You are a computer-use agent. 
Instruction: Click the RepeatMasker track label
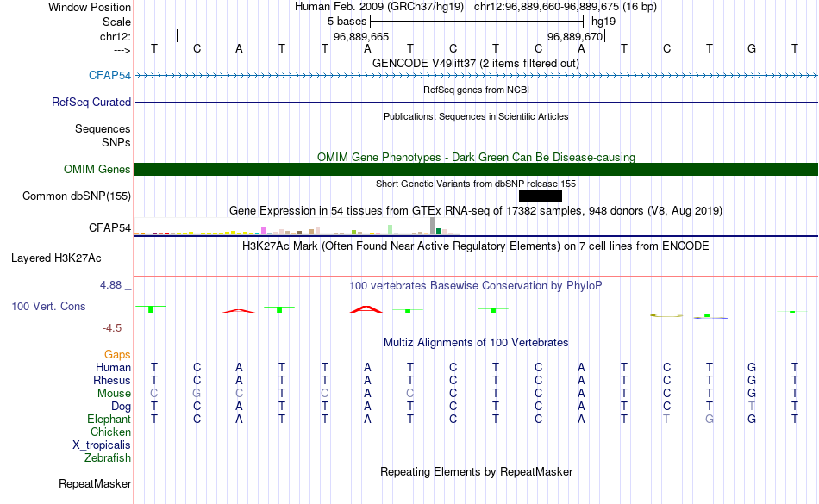(95, 483)
